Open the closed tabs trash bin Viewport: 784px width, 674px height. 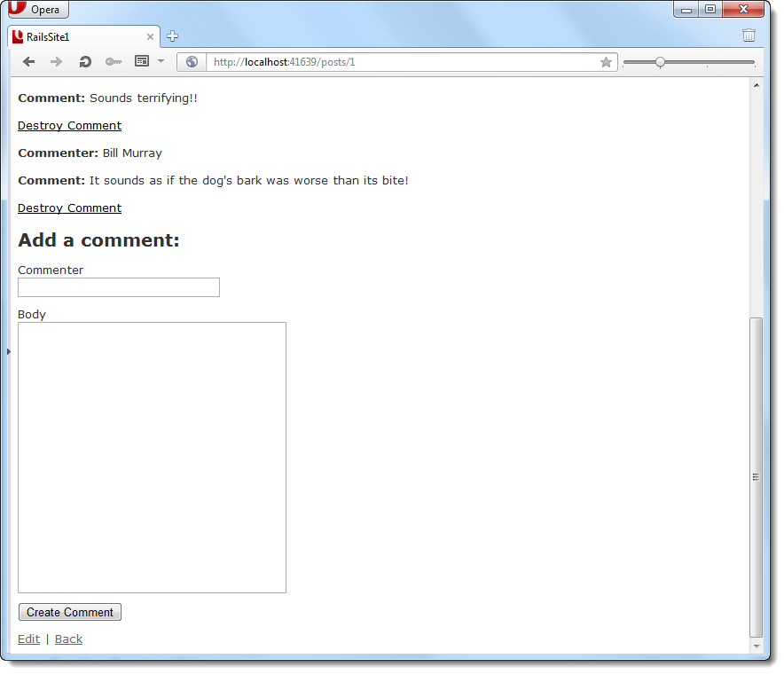coord(749,35)
